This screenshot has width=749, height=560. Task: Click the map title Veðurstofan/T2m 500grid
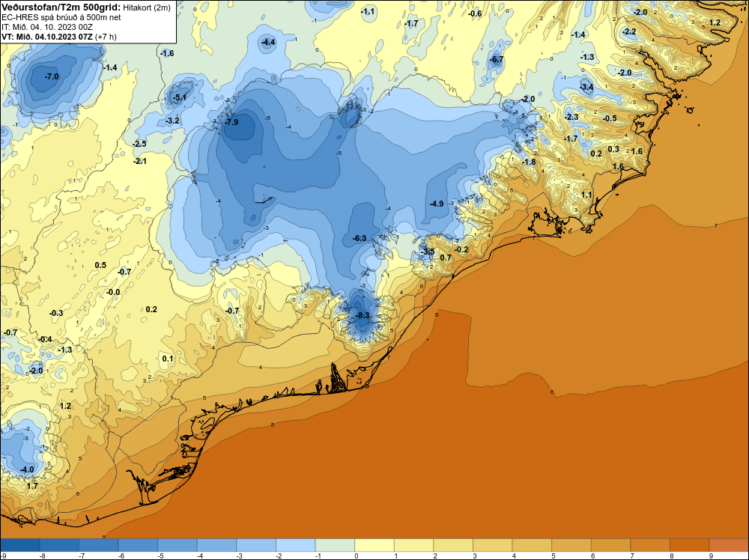click(x=61, y=7)
